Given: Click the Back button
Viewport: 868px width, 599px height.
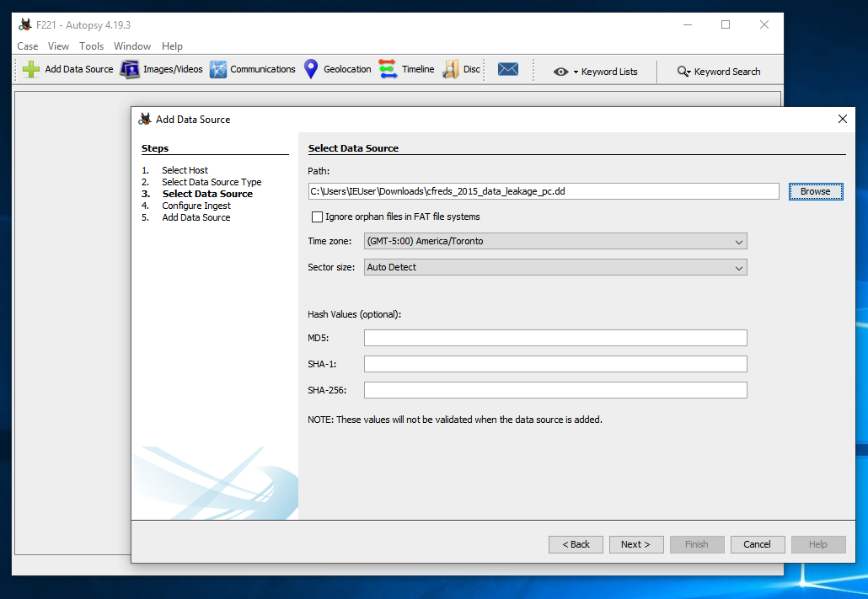Looking at the screenshot, I should (576, 545).
